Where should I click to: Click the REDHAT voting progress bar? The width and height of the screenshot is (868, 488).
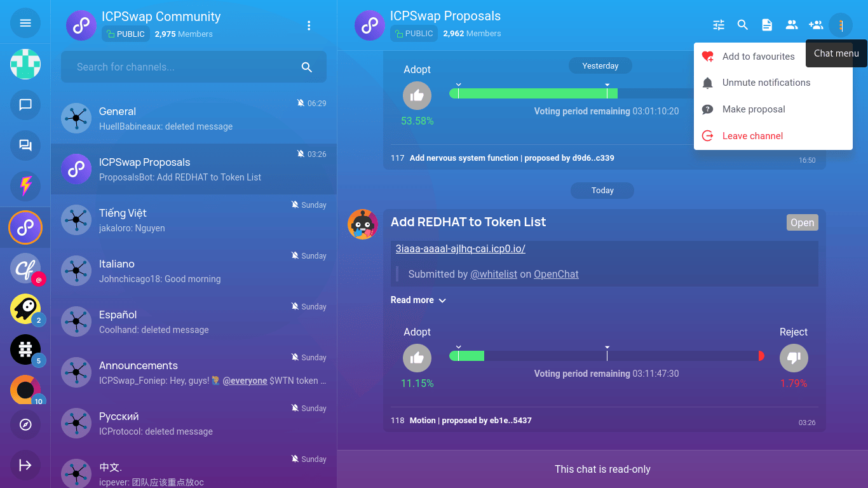tap(606, 356)
